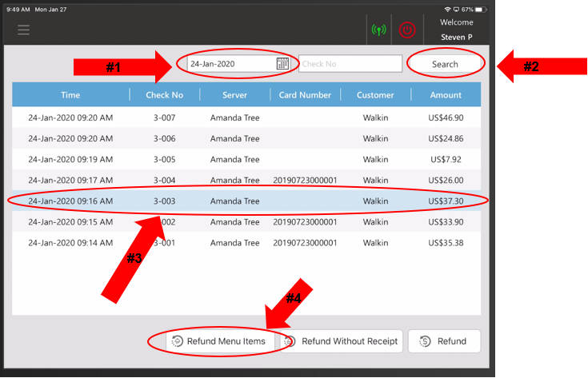Image resolution: width=588 pixels, height=378 pixels.
Task: Click the amount US$33.90
Action: tap(446, 222)
